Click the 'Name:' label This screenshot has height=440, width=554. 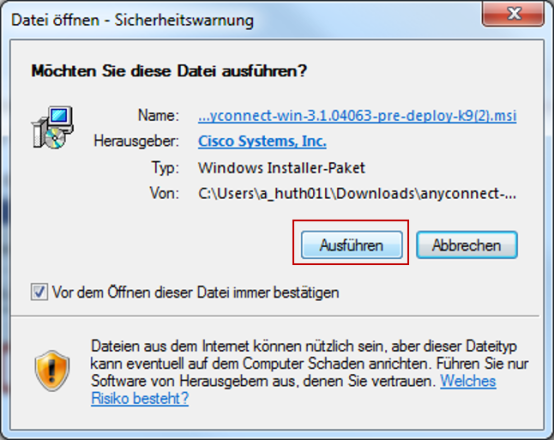tap(158, 116)
